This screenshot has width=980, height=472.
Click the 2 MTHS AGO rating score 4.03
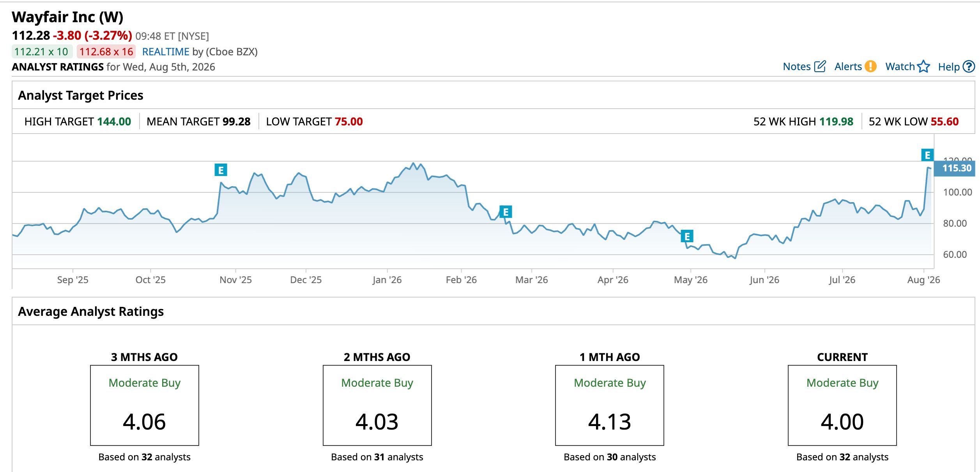pos(377,422)
